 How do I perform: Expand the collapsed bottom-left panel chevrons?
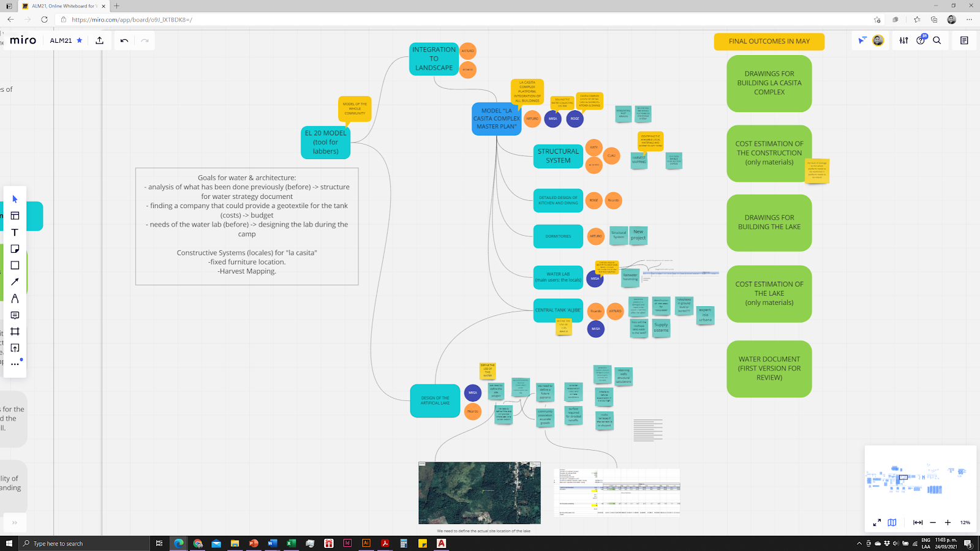pyautogui.click(x=15, y=522)
